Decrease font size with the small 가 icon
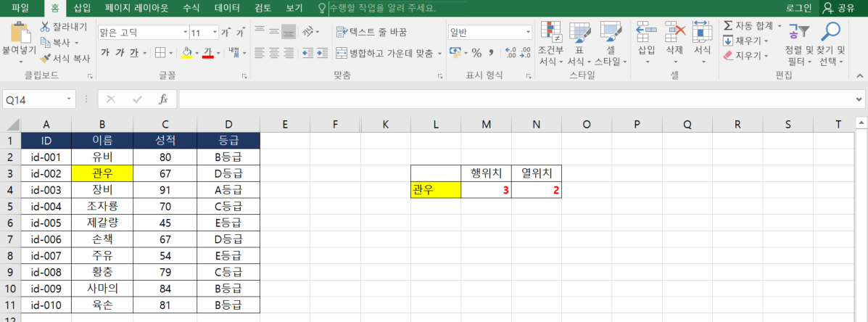 241,33
